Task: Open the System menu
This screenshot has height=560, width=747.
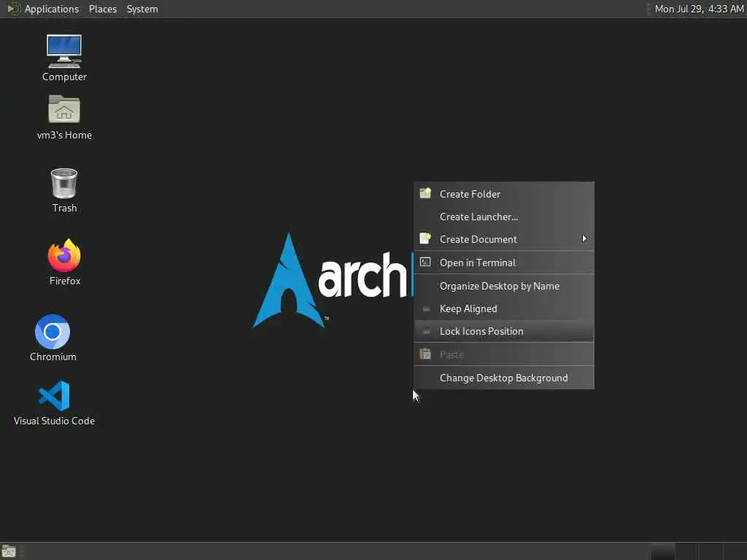Action: pos(142,9)
